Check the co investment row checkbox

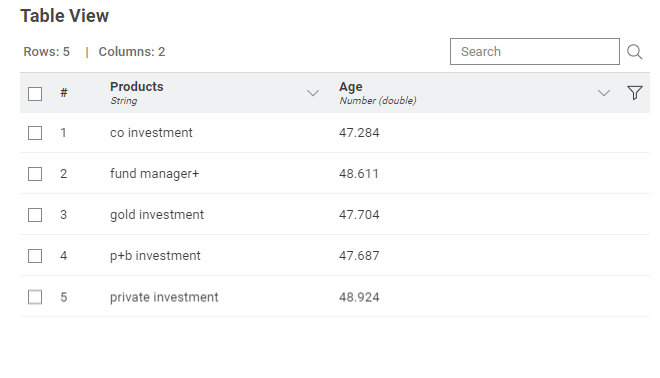pos(35,133)
